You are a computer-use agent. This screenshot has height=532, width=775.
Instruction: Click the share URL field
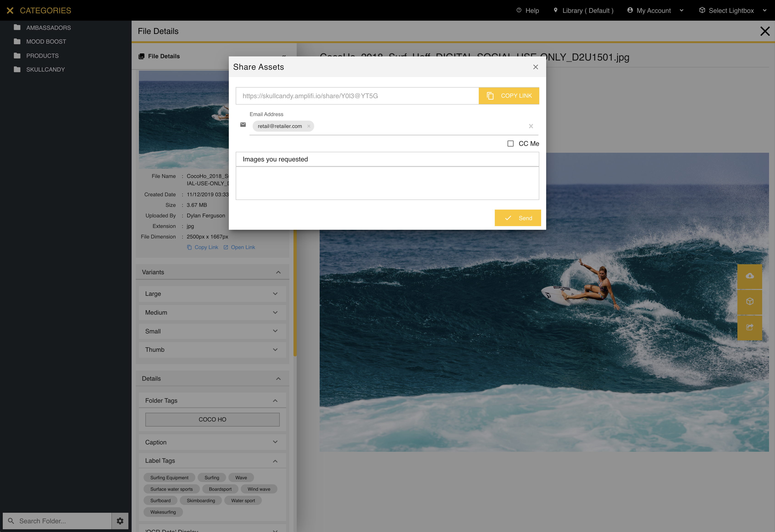(357, 96)
